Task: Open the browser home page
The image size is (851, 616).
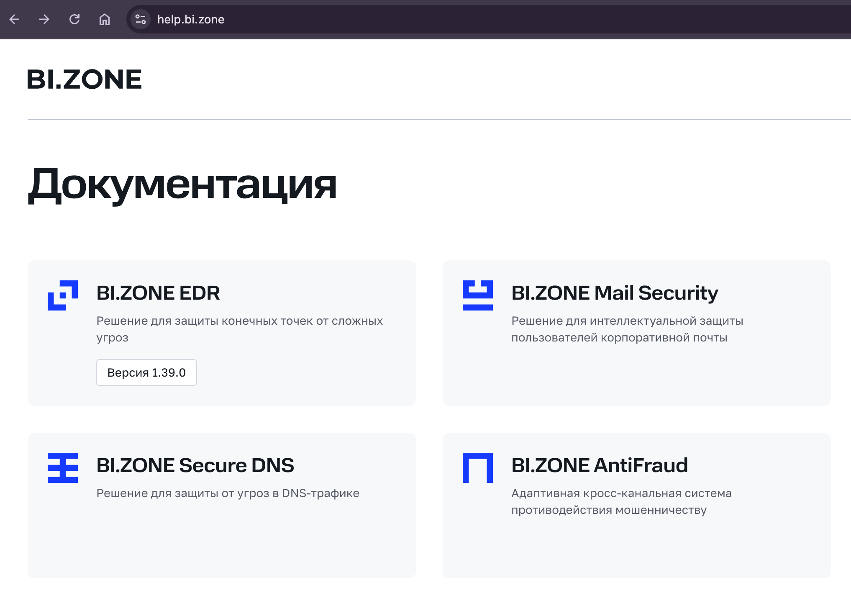Action: (104, 19)
